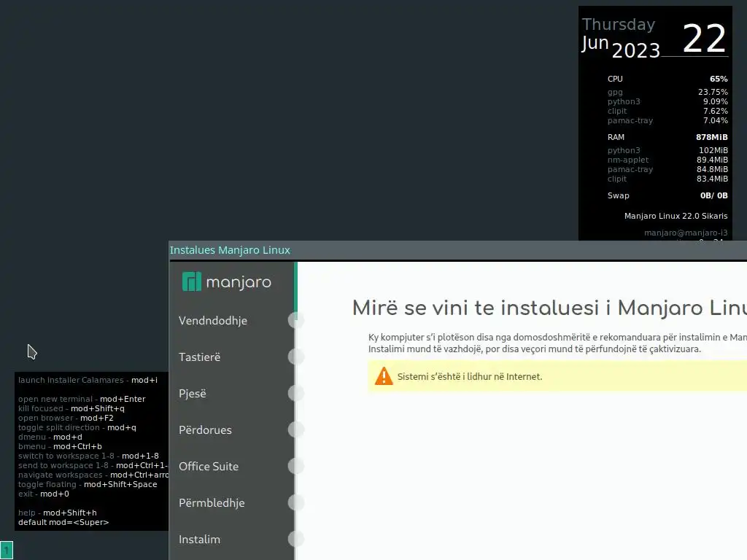
Task: Click 'kill focused - mod+Shift+q' hint
Action: [x=71, y=408]
